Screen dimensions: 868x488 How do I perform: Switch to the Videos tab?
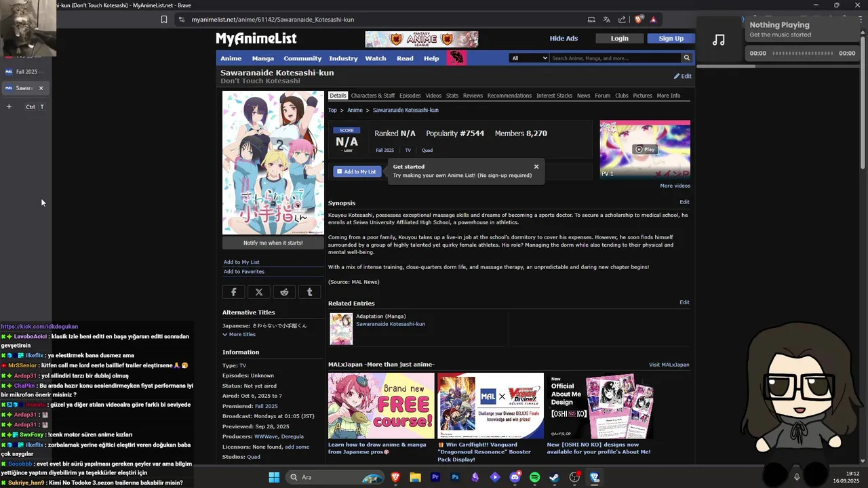tap(433, 96)
